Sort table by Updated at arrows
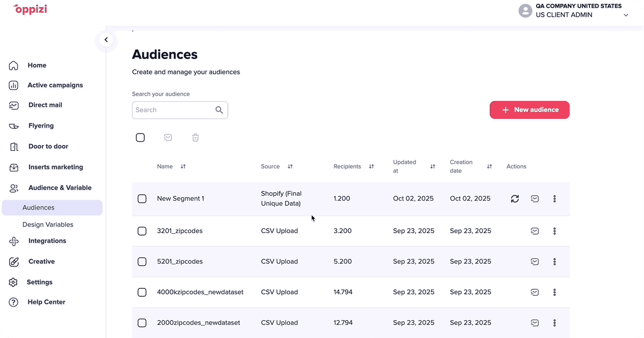This screenshot has height=338, width=644. pos(432,167)
